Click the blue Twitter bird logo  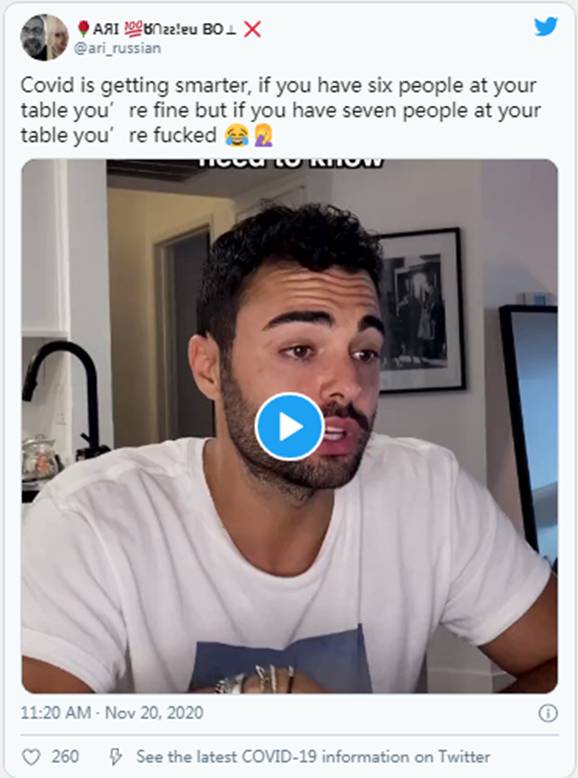(546, 27)
